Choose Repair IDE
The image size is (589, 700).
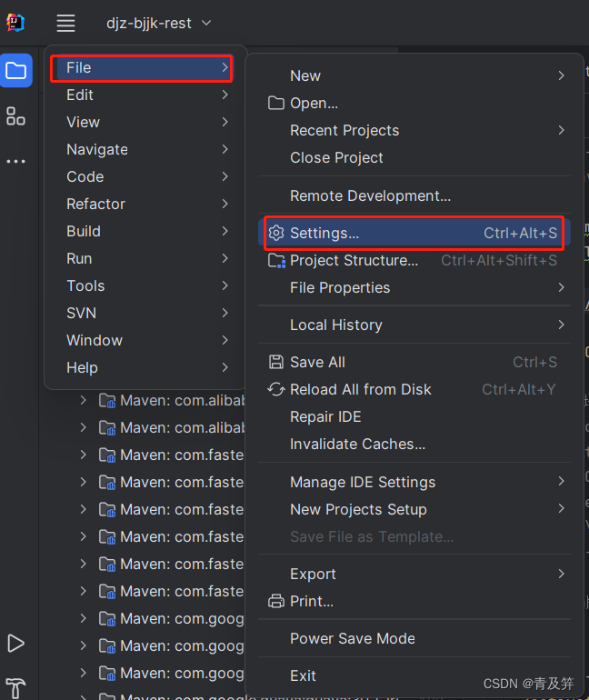tap(414, 416)
